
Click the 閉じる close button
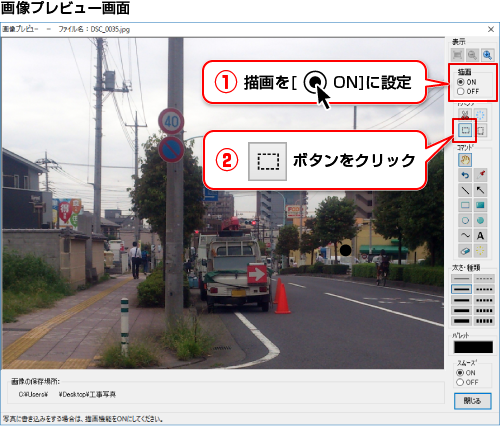pyautogui.click(x=472, y=401)
